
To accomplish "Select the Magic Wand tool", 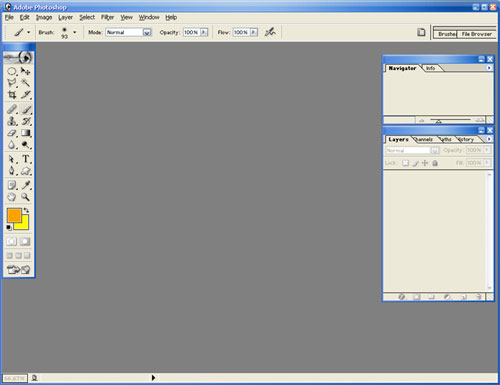I will tap(26, 82).
